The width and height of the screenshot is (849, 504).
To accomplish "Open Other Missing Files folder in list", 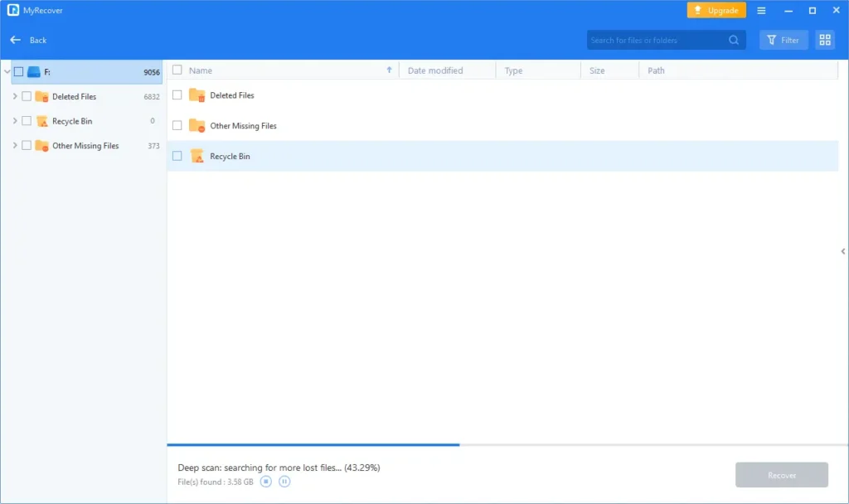I will (x=242, y=126).
